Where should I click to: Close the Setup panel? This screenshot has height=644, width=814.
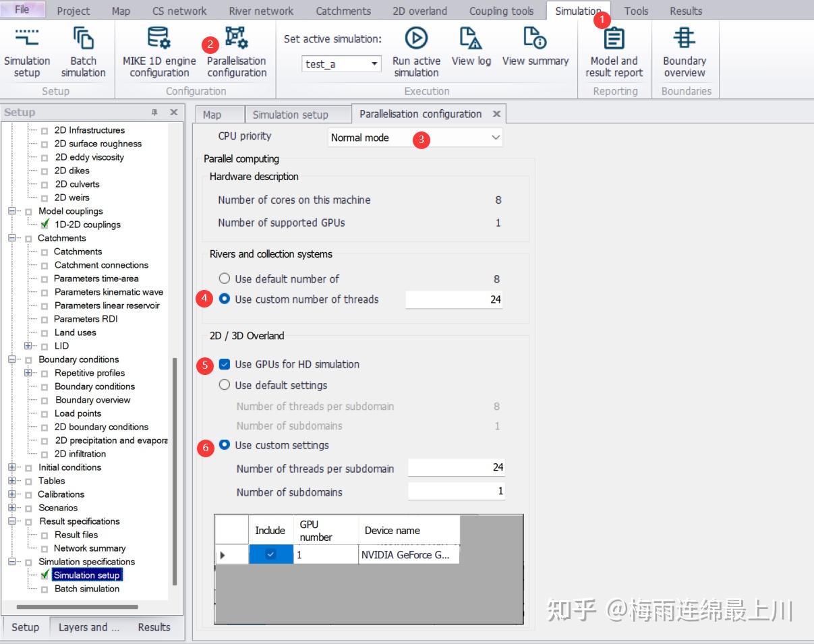[x=173, y=113]
